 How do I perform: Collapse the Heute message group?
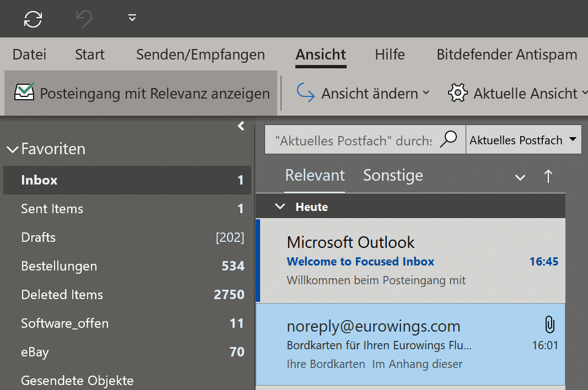(280, 206)
